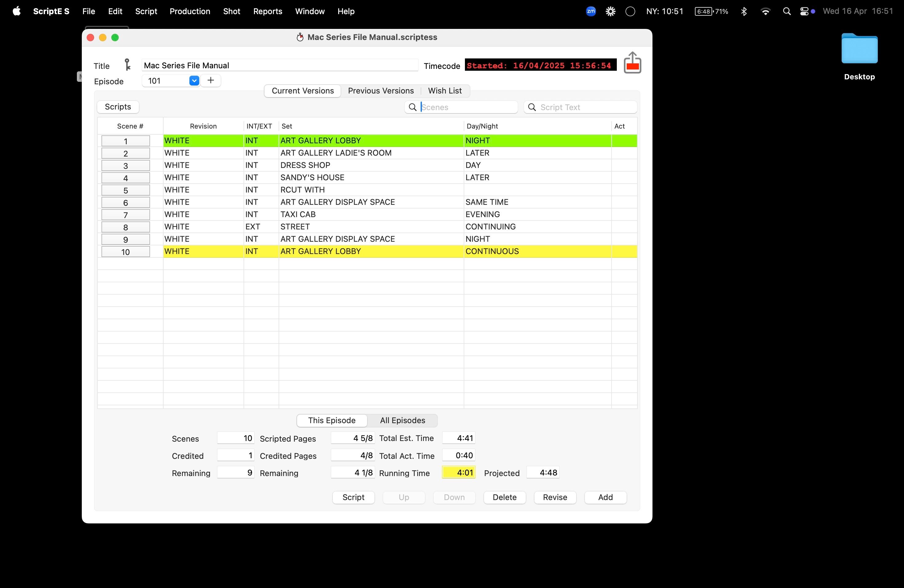This screenshot has height=588, width=904.
Task: Click the plus button next to Episode
Action: click(x=211, y=81)
